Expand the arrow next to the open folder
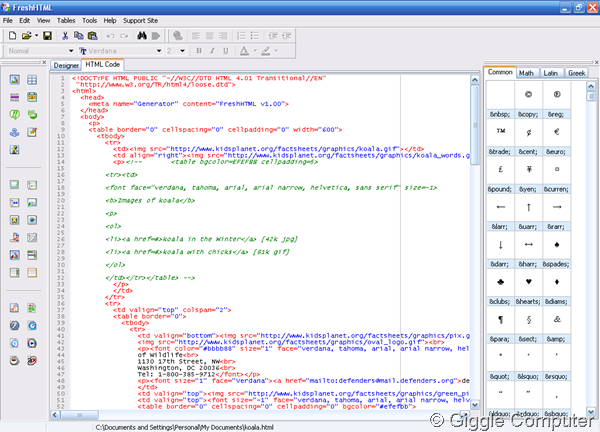The width and height of the screenshot is (600, 432). tap(36, 36)
